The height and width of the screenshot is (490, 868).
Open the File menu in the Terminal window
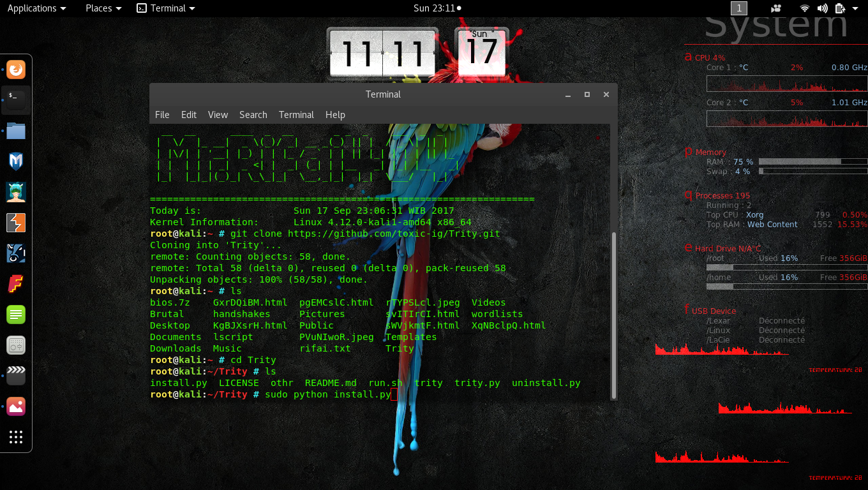click(x=161, y=115)
